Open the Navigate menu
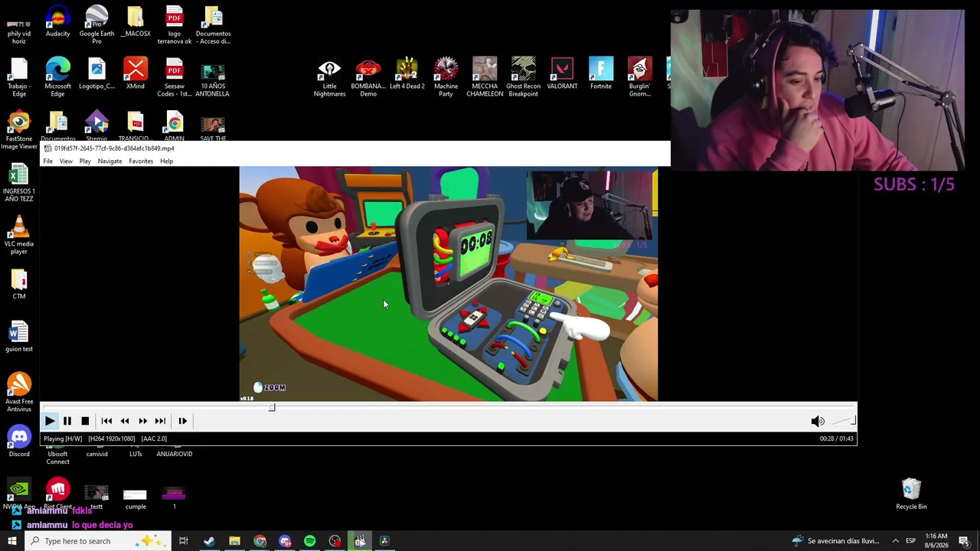Viewport: 980px width, 551px height. 109,161
